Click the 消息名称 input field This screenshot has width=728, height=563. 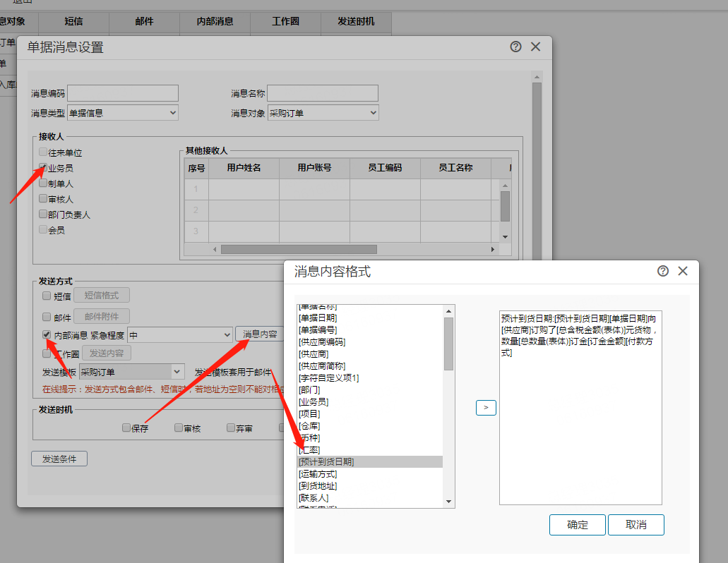(x=323, y=93)
